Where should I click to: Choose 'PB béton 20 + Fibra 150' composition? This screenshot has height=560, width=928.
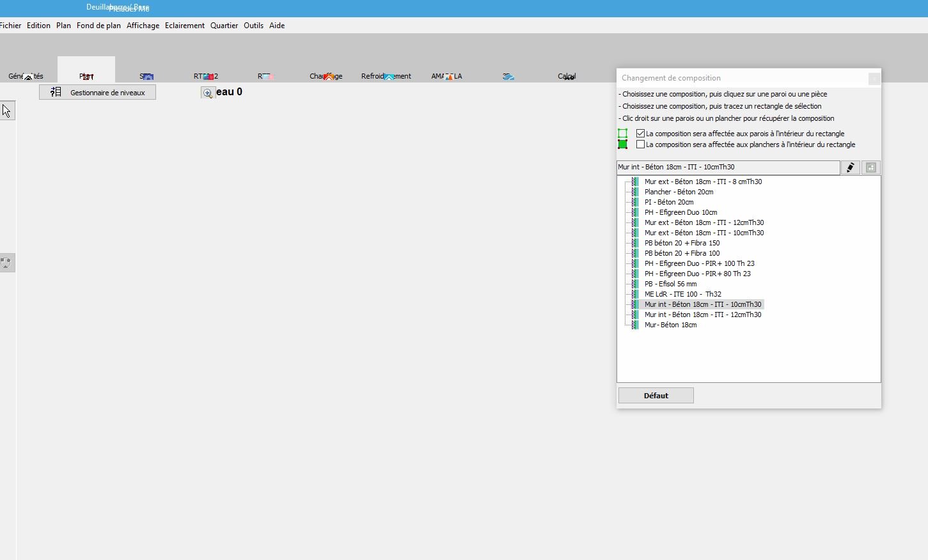tap(682, 243)
